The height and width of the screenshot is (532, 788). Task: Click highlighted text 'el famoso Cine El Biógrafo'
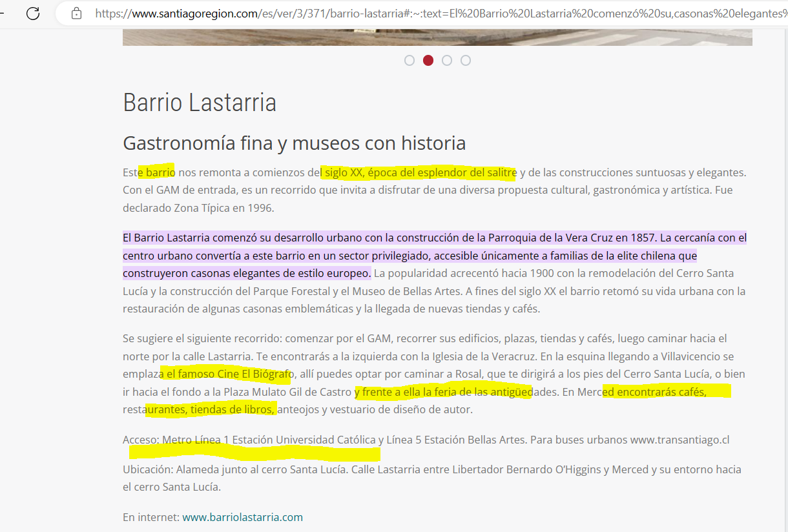(x=230, y=374)
